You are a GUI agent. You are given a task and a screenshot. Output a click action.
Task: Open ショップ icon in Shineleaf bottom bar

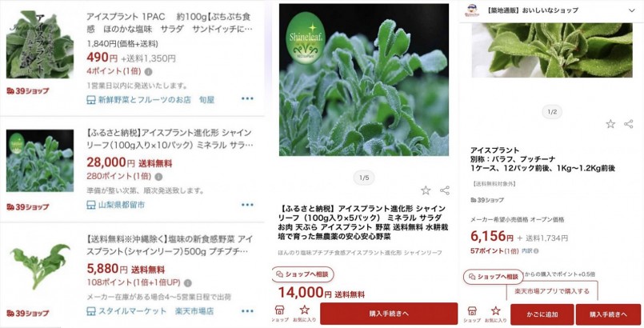click(280, 314)
